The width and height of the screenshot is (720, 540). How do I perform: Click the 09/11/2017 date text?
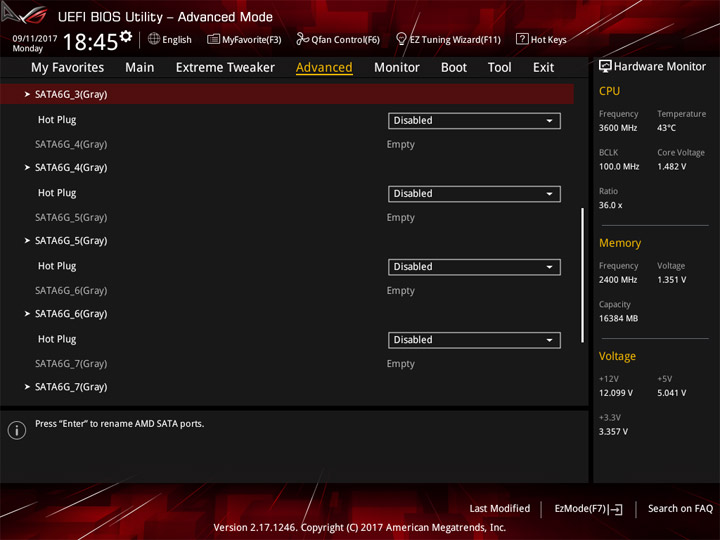pos(35,38)
